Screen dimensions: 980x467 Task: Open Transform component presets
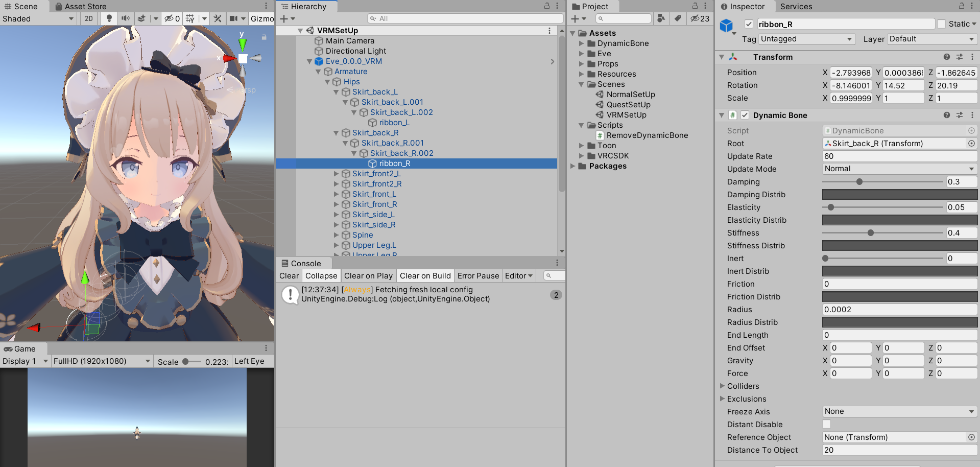(960, 57)
